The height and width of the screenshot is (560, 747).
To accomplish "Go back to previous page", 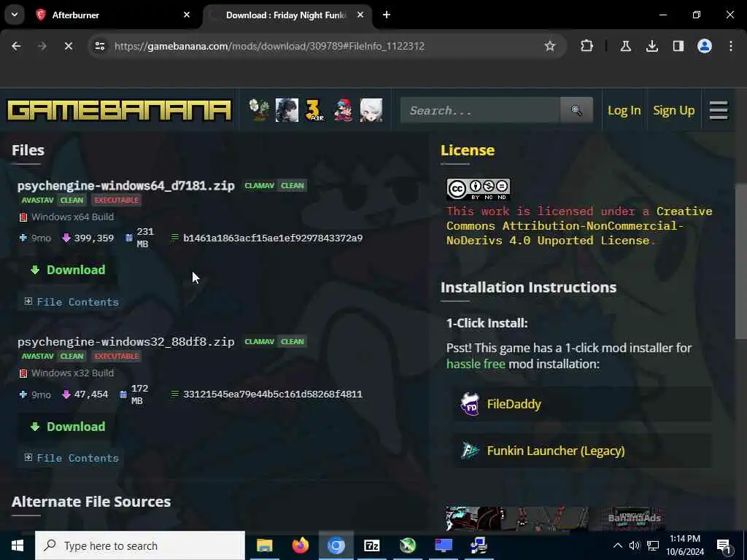I will 16,46.
